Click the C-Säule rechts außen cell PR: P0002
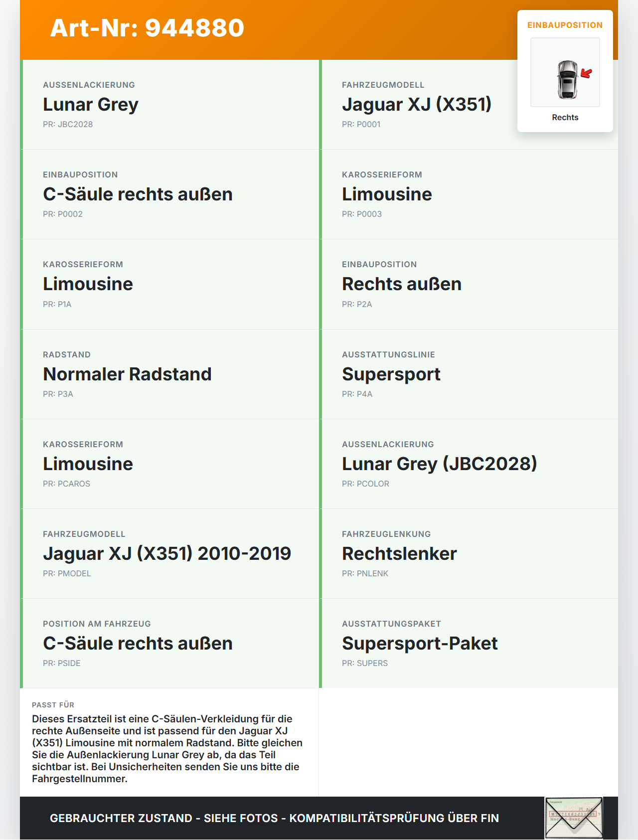Viewport: 638px width, 840px height. [x=169, y=194]
